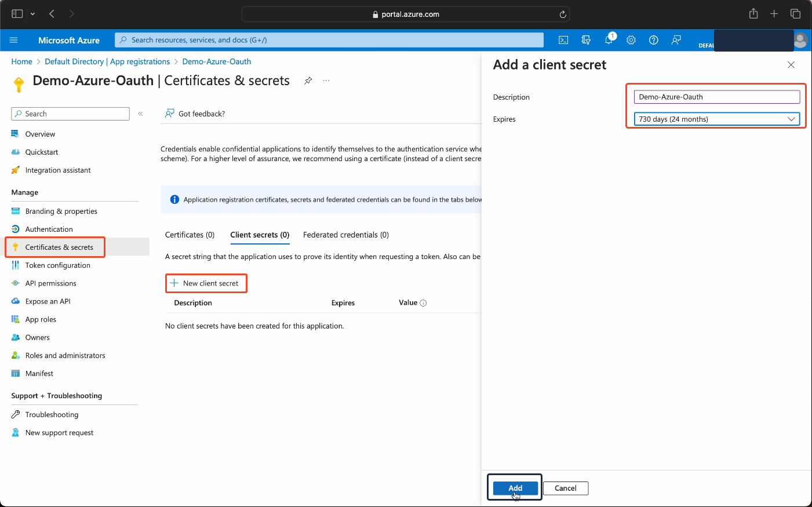The width and height of the screenshot is (812, 507).
Task: Click the Add button
Action: 514,488
